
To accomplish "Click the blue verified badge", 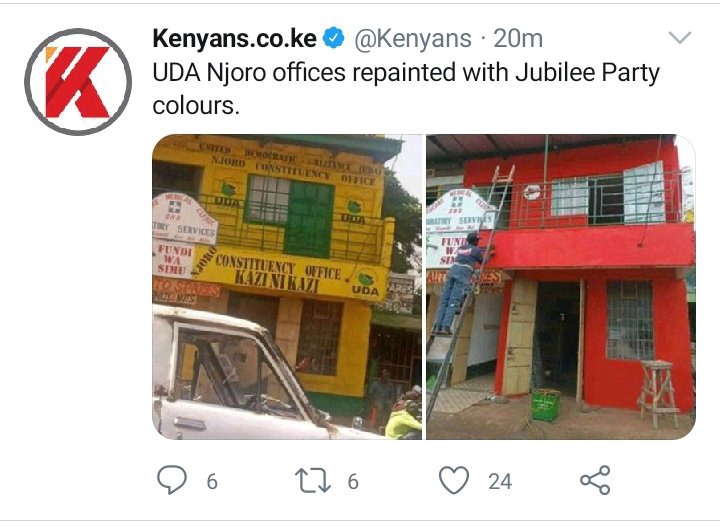I will coord(334,38).
